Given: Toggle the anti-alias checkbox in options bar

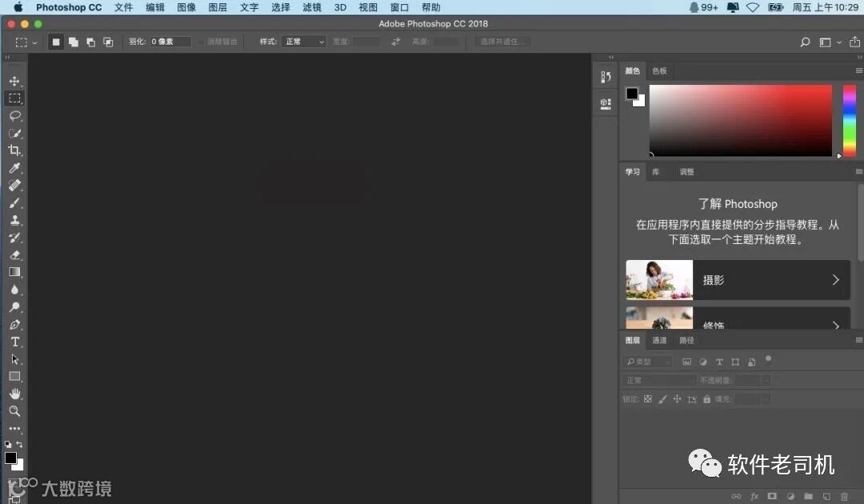Looking at the screenshot, I should coord(202,42).
